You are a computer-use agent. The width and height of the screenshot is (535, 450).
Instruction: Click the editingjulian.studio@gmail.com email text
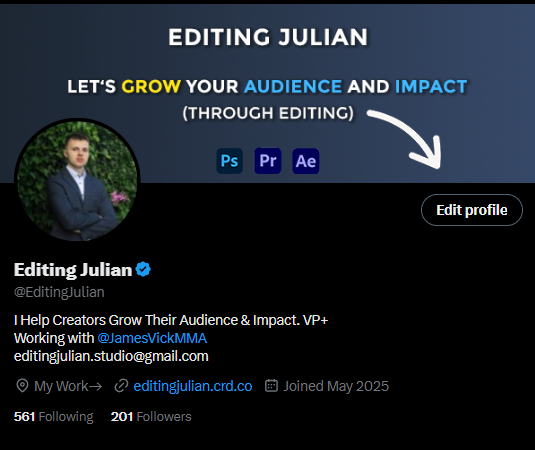tap(111, 356)
